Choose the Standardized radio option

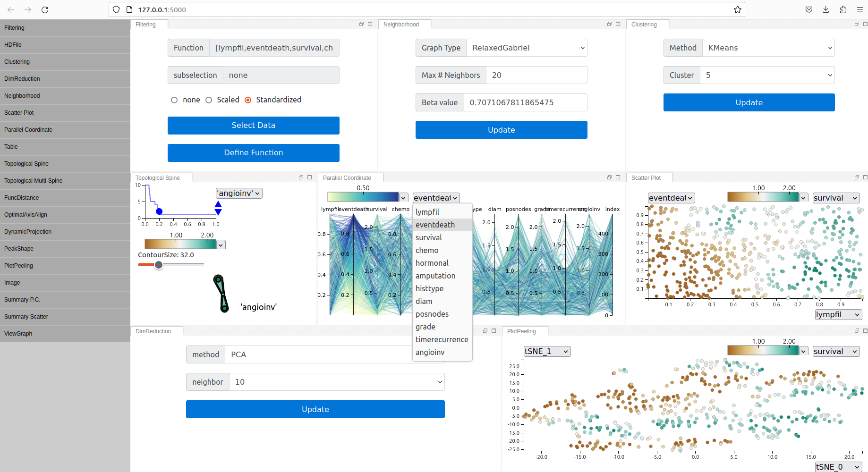click(248, 100)
